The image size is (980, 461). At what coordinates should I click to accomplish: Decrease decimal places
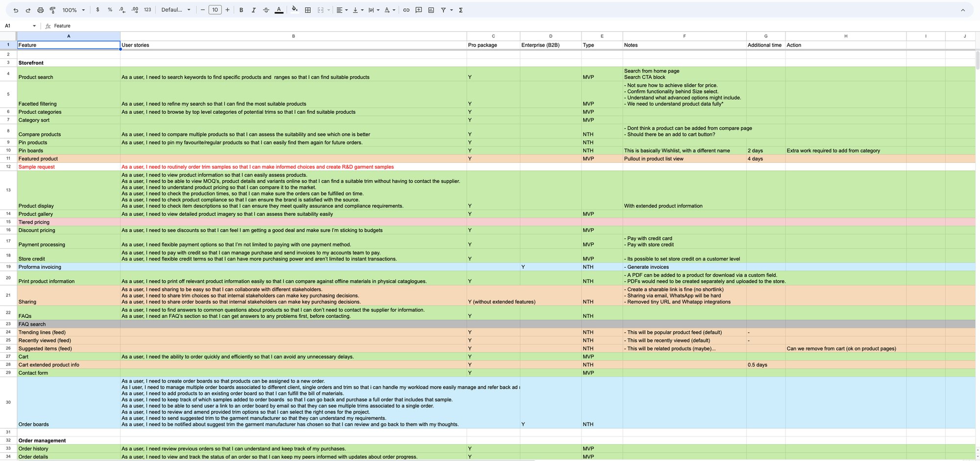click(x=122, y=10)
